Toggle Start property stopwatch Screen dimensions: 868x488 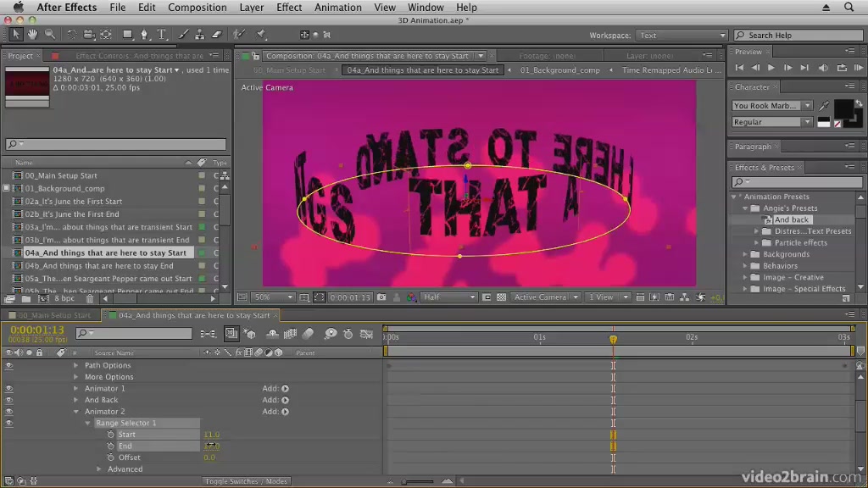tap(111, 435)
